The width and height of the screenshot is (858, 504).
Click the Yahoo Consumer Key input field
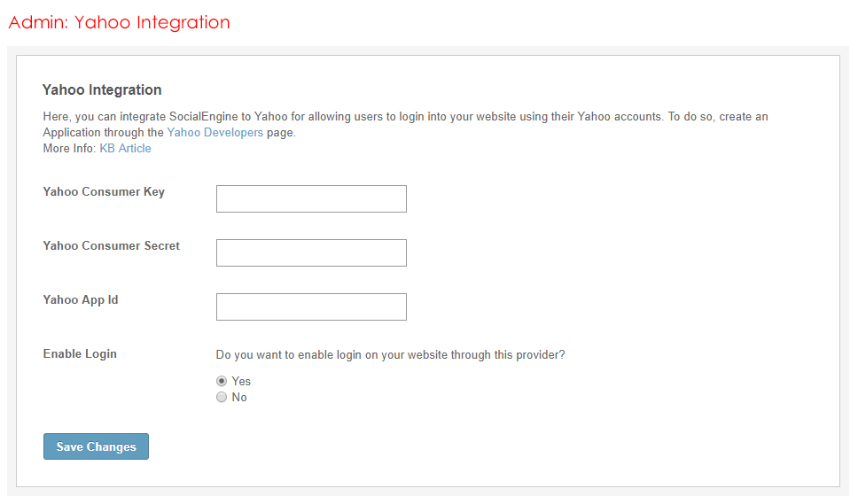coord(311,199)
